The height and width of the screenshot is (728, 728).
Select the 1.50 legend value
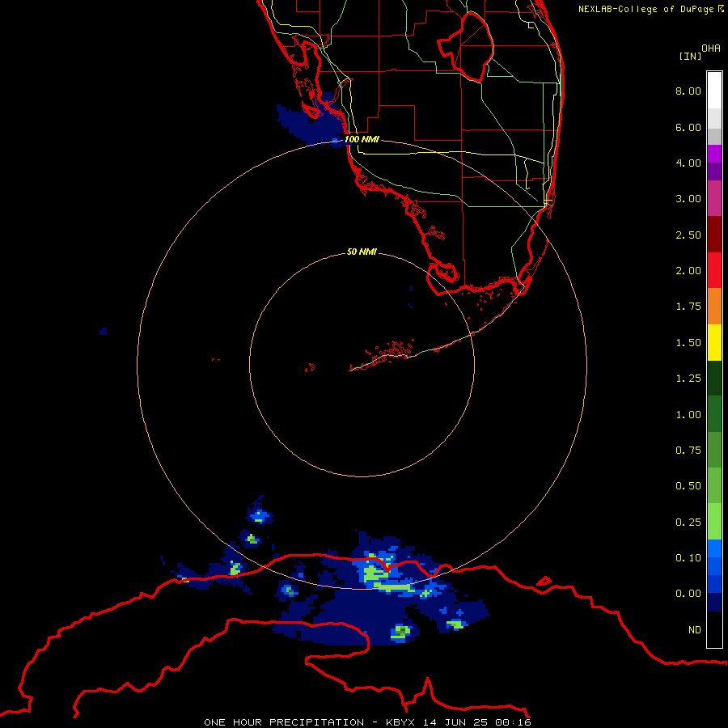click(x=688, y=343)
